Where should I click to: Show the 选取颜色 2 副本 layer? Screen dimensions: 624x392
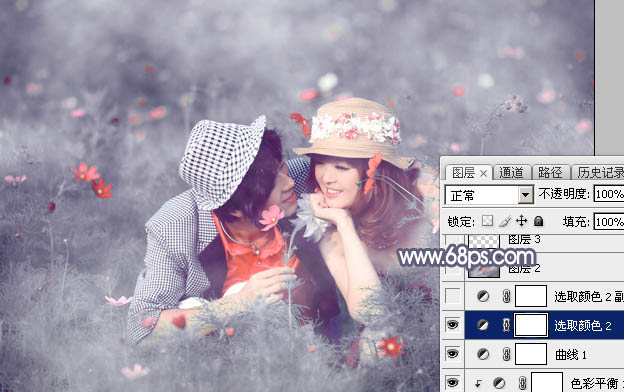click(453, 296)
